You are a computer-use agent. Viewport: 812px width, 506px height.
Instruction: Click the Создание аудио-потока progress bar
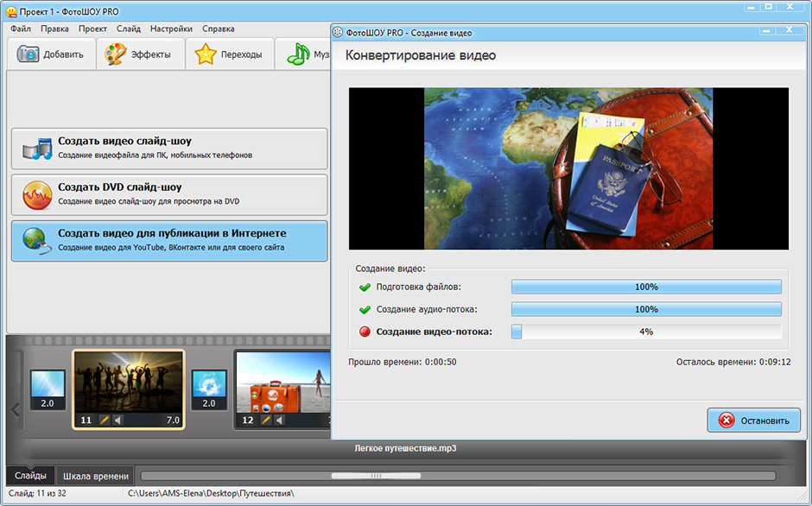click(646, 309)
